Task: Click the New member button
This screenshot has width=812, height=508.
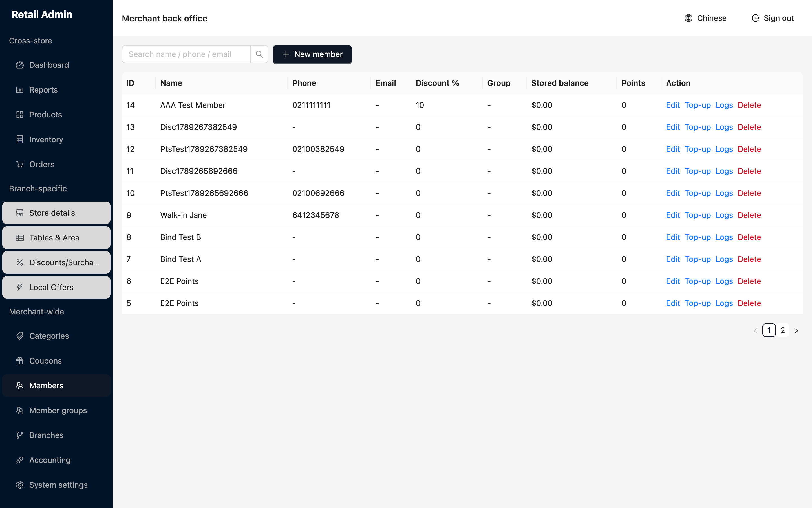Action: [312, 54]
